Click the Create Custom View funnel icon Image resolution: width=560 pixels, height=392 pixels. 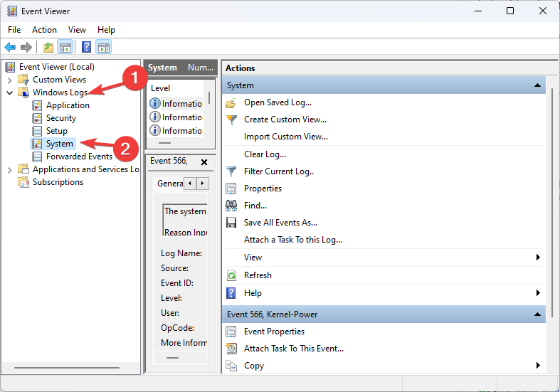[231, 120]
